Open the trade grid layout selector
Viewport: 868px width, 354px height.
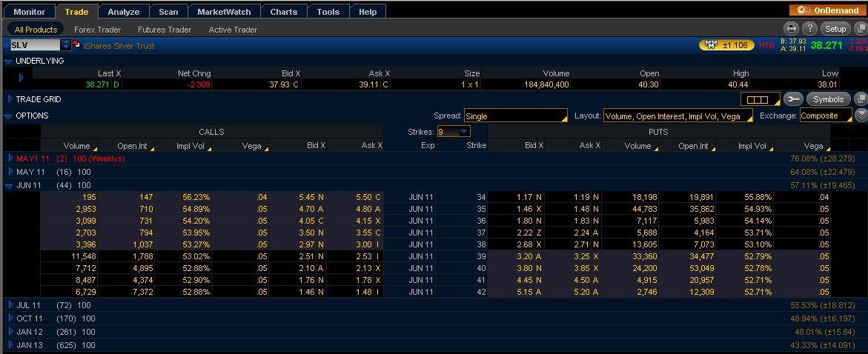point(760,99)
